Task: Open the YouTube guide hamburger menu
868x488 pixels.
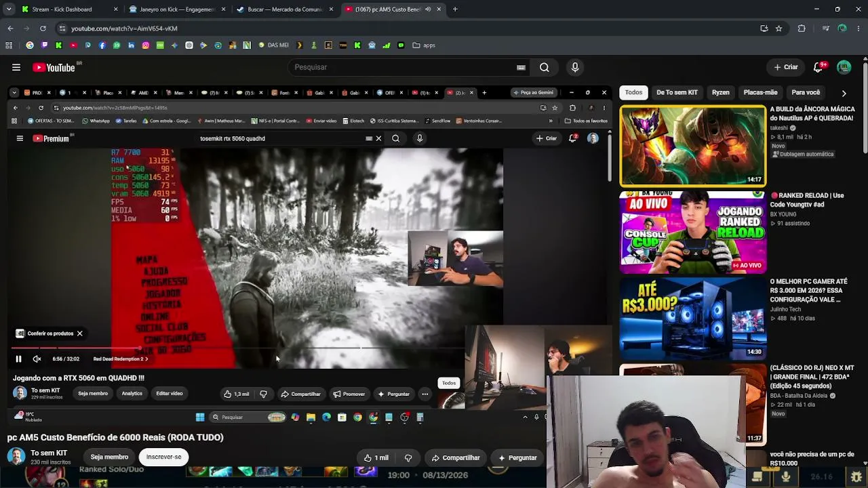Action: (16, 67)
